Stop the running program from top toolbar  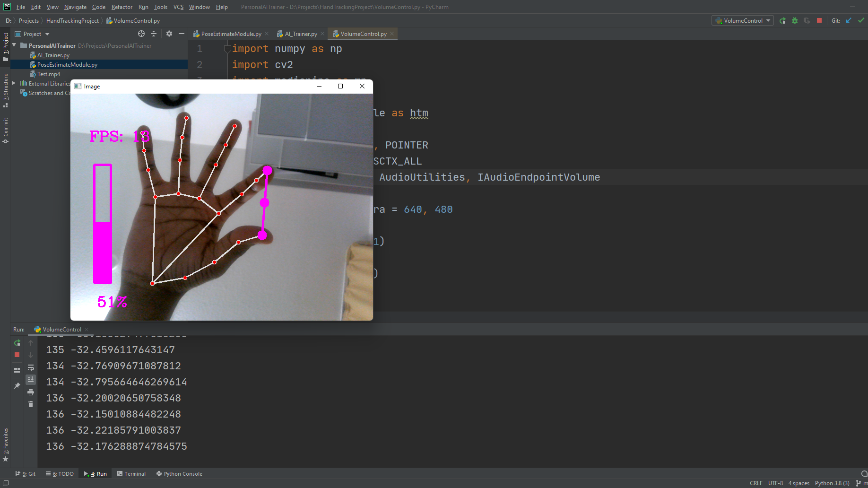point(819,20)
